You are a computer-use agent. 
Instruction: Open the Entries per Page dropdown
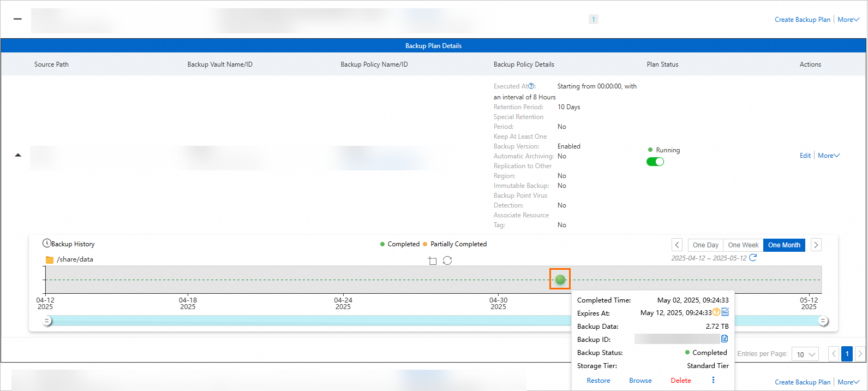click(805, 354)
